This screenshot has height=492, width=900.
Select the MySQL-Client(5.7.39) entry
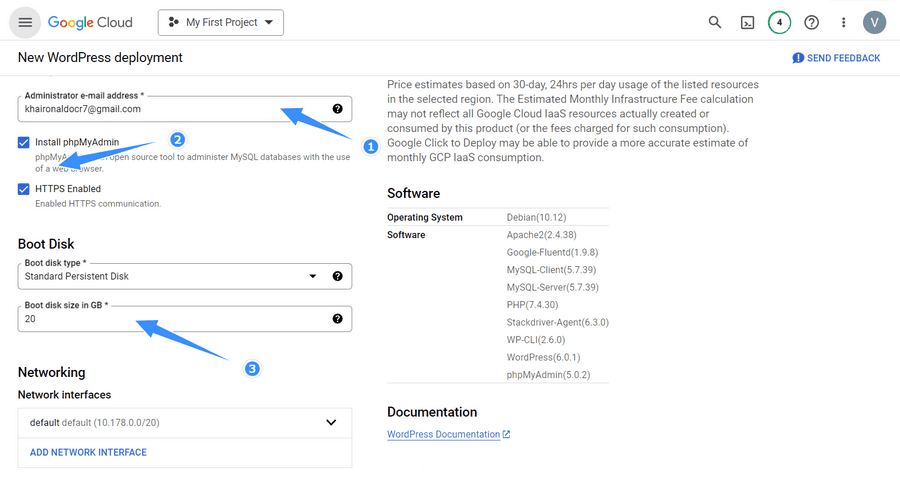[551, 270]
